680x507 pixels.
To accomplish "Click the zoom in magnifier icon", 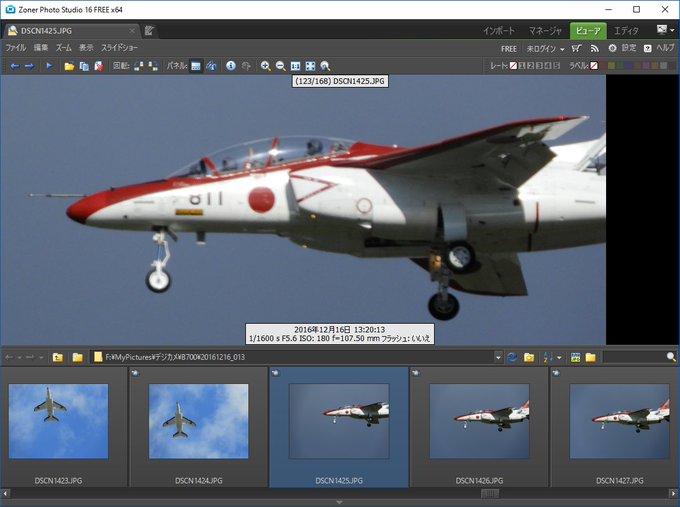I will (265, 66).
